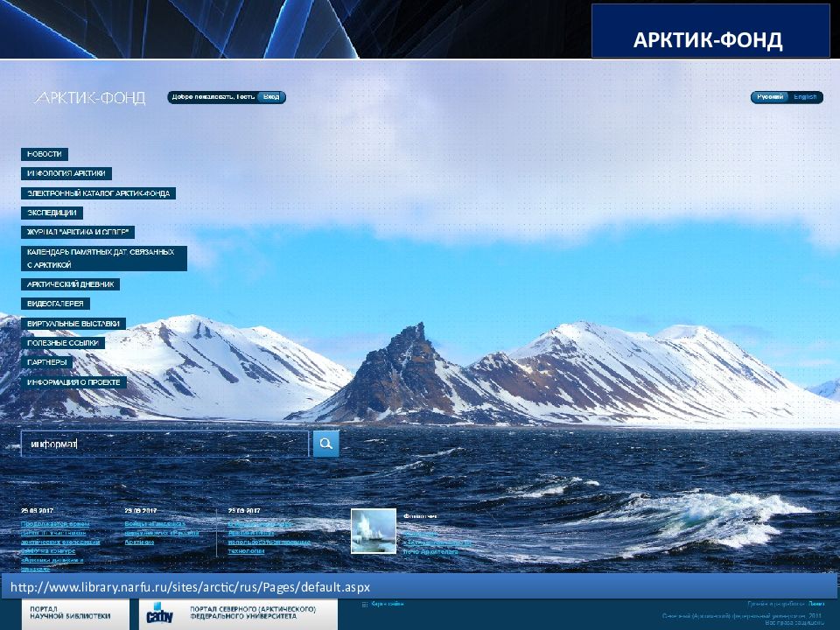Open the Карта сайта footer link
The width and height of the screenshot is (840, 630).
pyautogui.click(x=388, y=604)
